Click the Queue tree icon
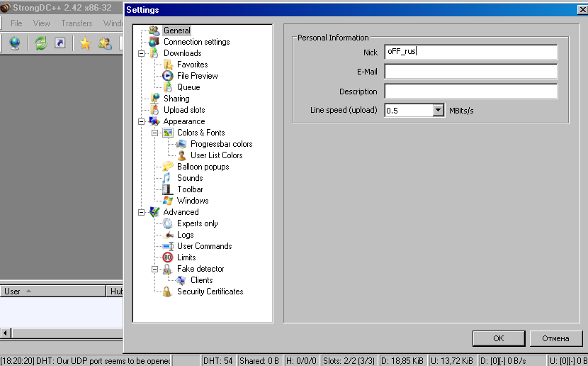This screenshot has height=366, width=588. pos(168,87)
